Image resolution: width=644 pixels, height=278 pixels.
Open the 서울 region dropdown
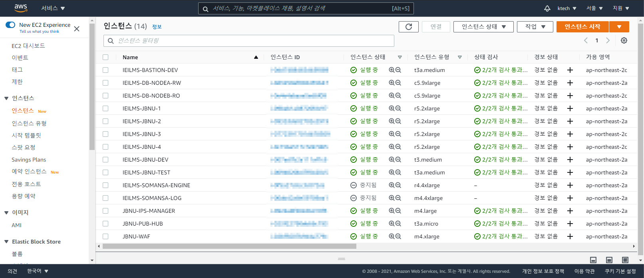[594, 8]
